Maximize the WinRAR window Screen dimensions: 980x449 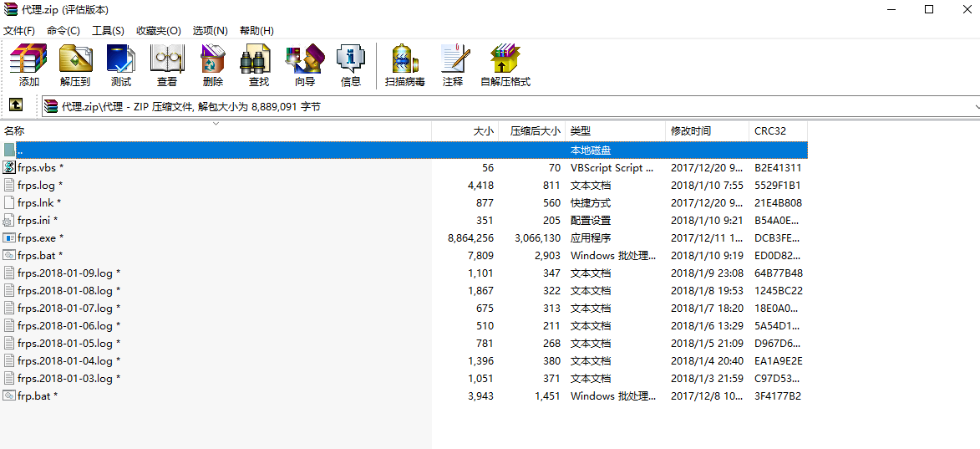pos(929,9)
